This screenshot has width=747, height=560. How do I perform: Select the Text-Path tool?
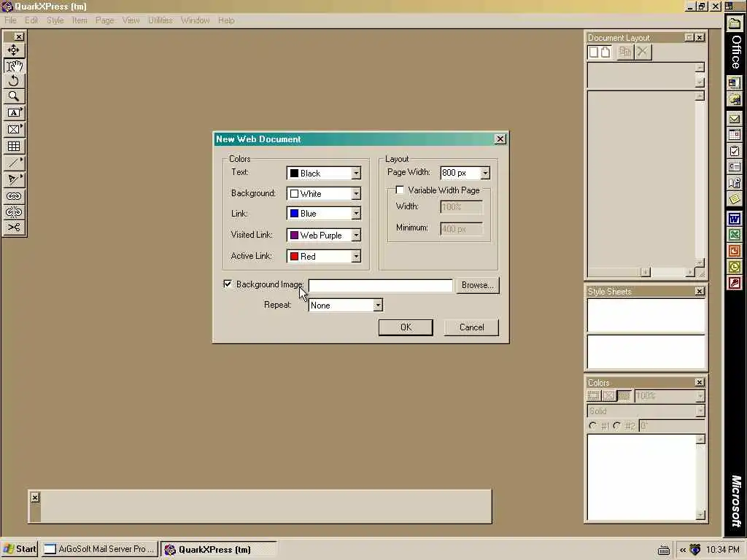point(14,179)
